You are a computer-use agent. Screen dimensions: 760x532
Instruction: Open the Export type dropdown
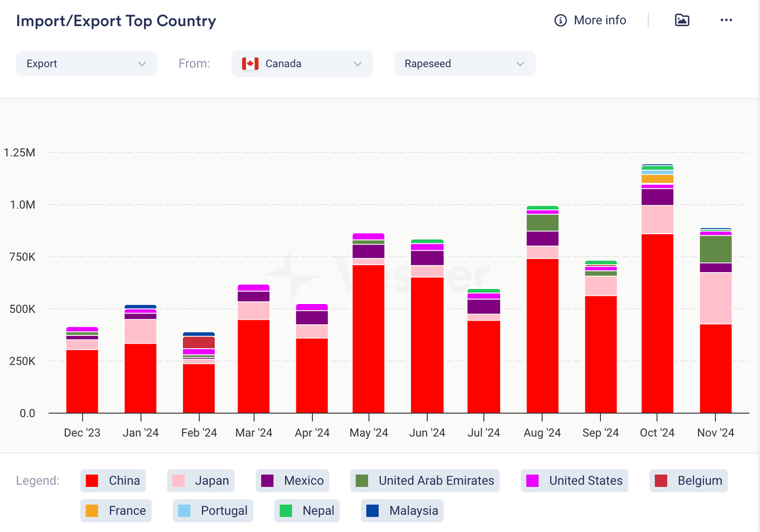click(x=86, y=64)
